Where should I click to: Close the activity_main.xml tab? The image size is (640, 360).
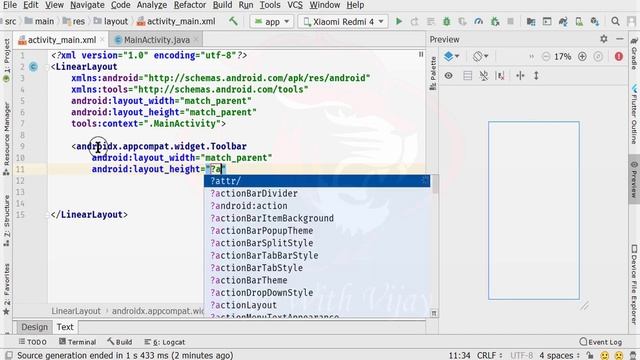[102, 40]
